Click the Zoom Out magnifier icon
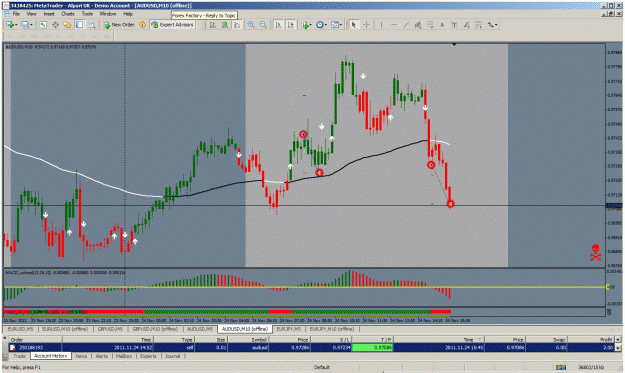 point(263,25)
